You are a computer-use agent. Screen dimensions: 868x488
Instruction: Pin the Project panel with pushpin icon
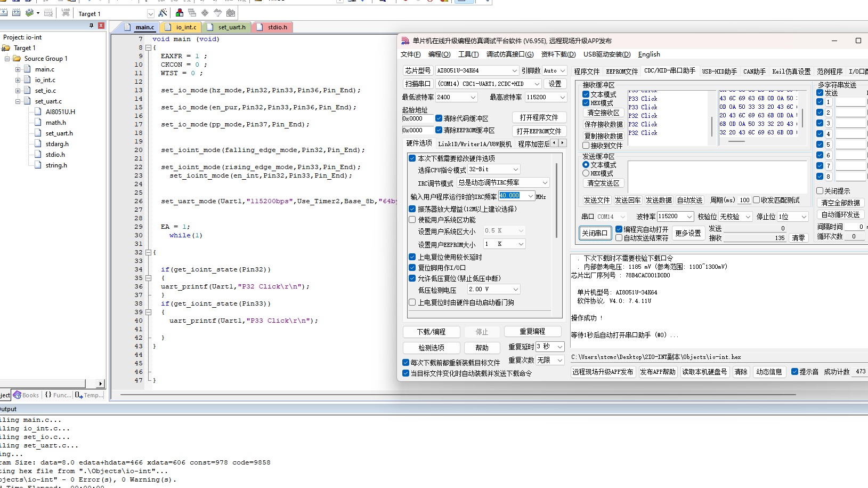91,26
